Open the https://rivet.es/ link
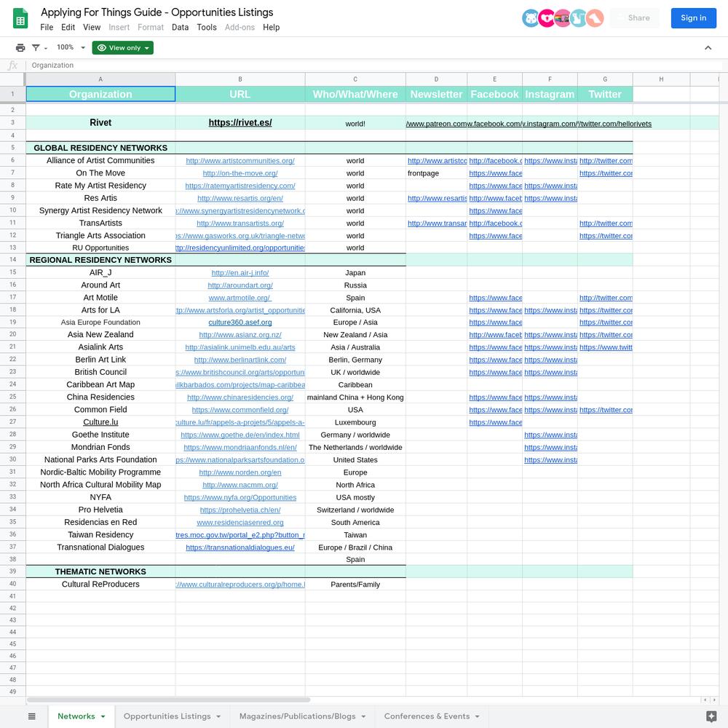Screen dimensions: 728x728 [240, 122]
